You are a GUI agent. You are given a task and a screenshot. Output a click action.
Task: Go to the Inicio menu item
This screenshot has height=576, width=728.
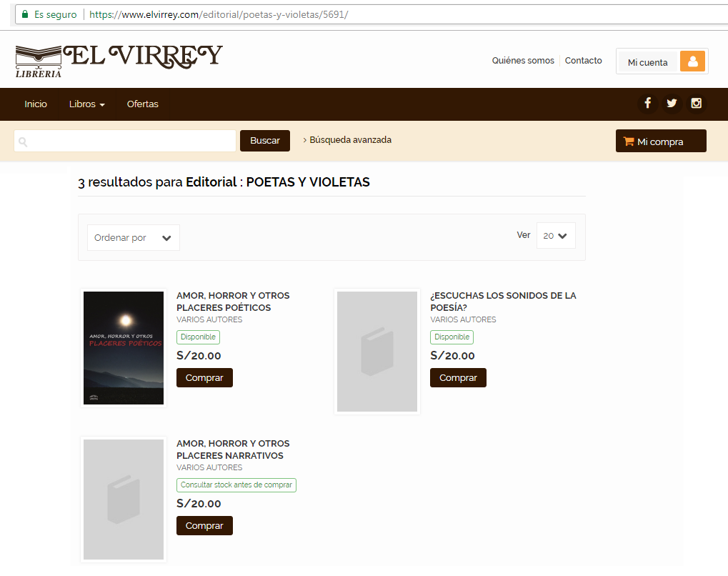(36, 104)
